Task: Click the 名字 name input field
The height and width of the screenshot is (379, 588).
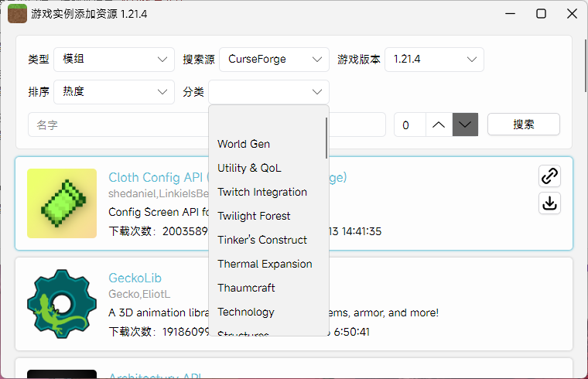Action: 116,125
